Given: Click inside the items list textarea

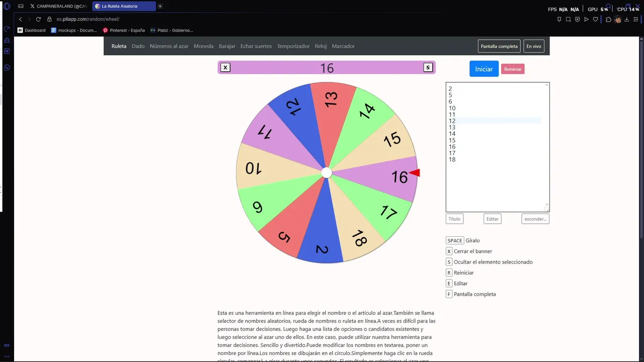Looking at the screenshot, I should click(x=498, y=147).
